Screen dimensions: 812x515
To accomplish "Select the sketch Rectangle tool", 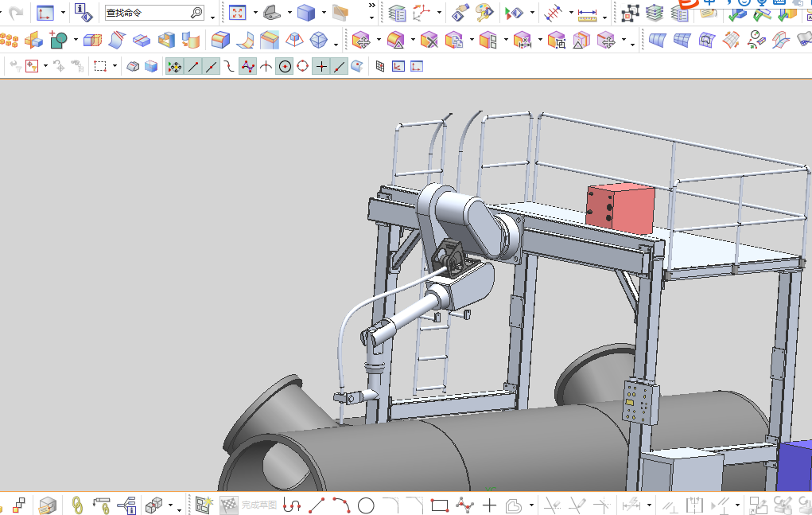I will coord(440,505).
